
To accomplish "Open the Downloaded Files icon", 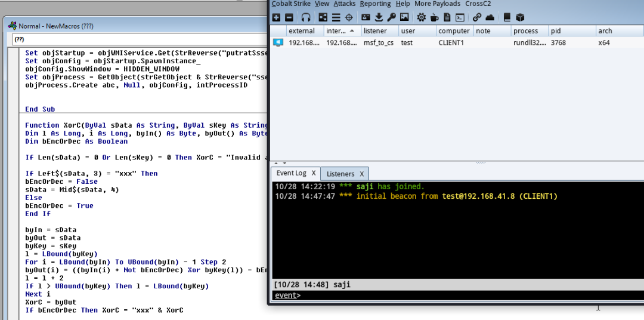I will pyautogui.click(x=379, y=17).
